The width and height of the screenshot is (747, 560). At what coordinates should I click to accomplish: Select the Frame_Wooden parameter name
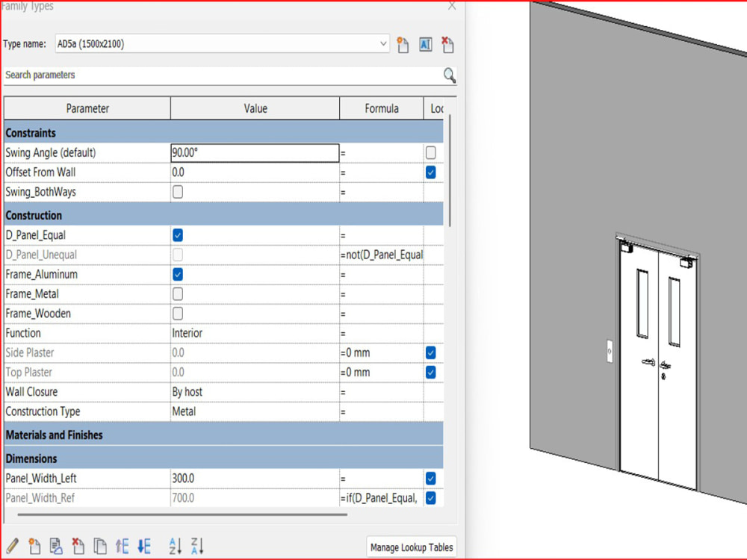click(38, 314)
